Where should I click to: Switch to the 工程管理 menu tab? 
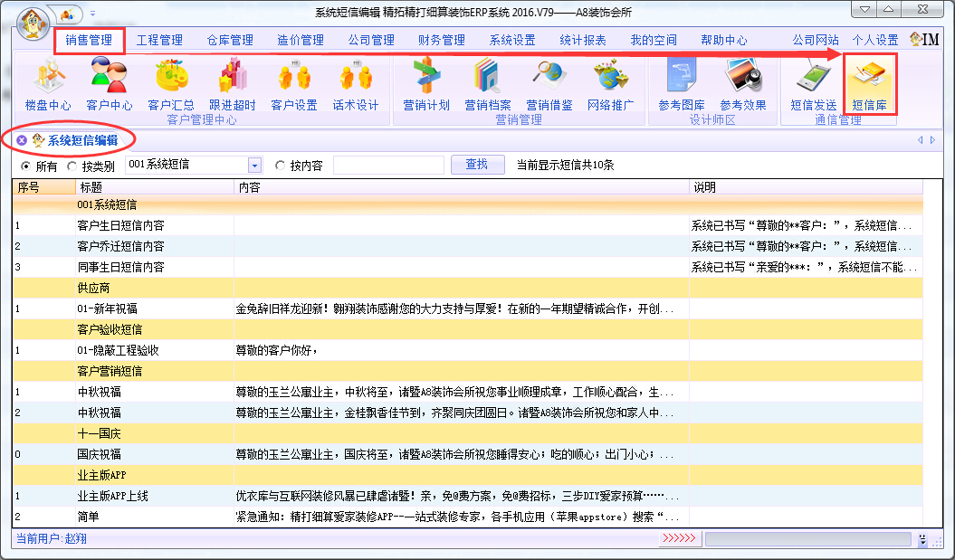[x=159, y=41]
